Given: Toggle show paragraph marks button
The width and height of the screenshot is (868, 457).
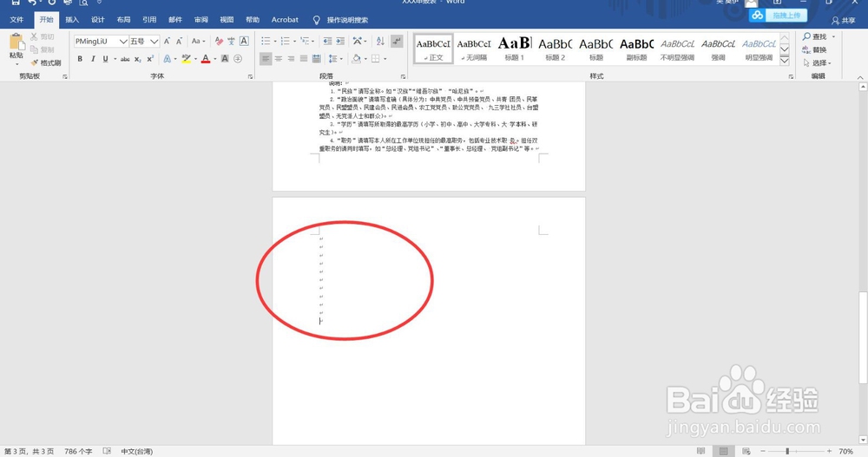Looking at the screenshot, I should pos(397,42).
